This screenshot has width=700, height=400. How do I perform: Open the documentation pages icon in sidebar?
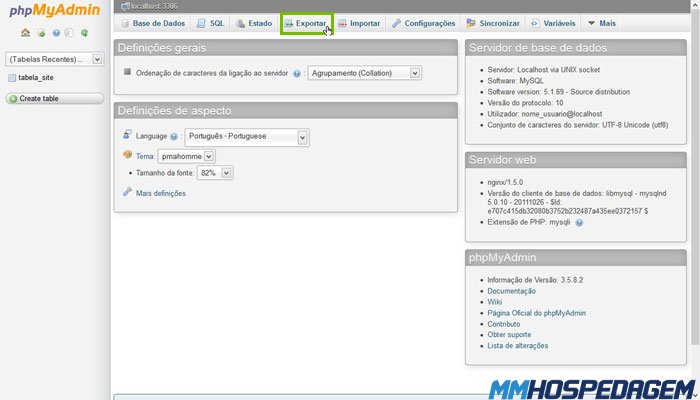tap(69, 33)
